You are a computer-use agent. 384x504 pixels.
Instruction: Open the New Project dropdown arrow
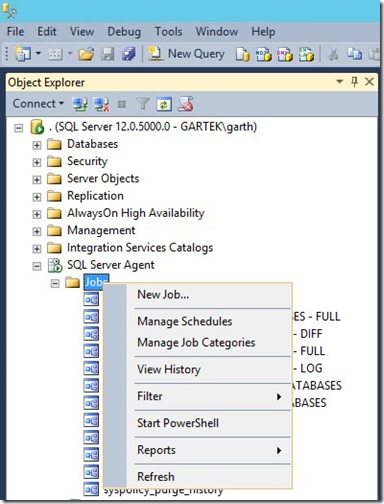[38, 53]
